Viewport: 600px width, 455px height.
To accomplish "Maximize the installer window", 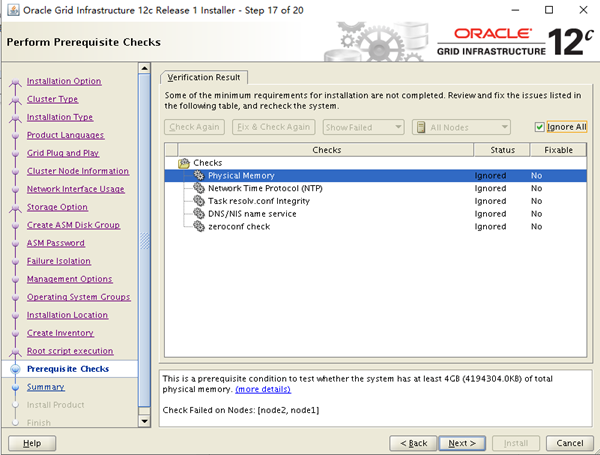I will pyautogui.click(x=549, y=10).
